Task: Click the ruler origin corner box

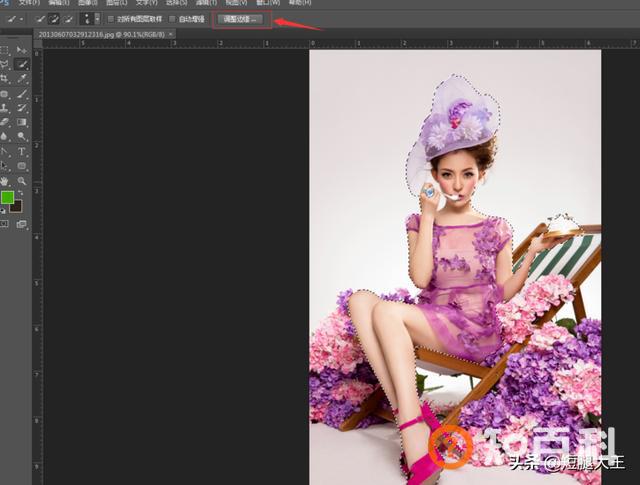Action: [x=38, y=43]
